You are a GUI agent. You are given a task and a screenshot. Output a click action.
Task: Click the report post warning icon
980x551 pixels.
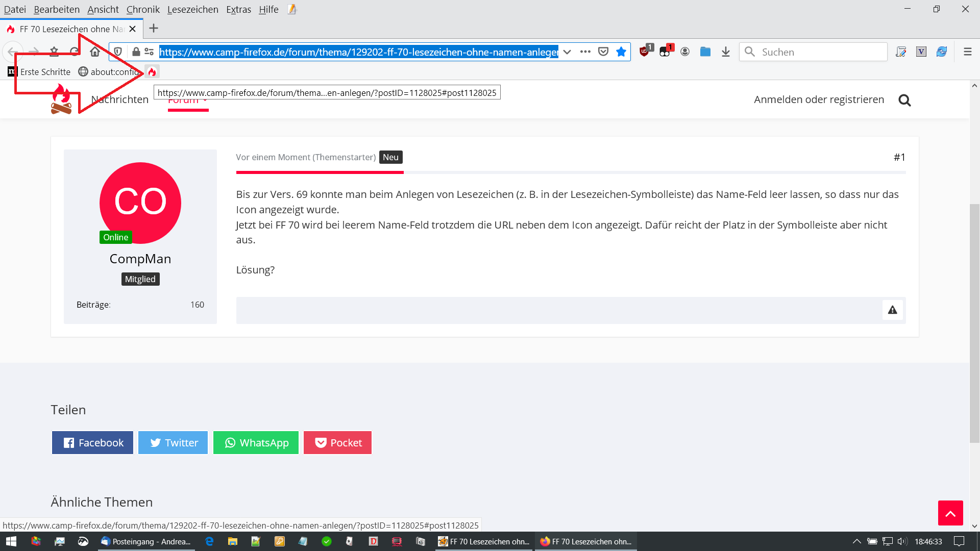892,310
